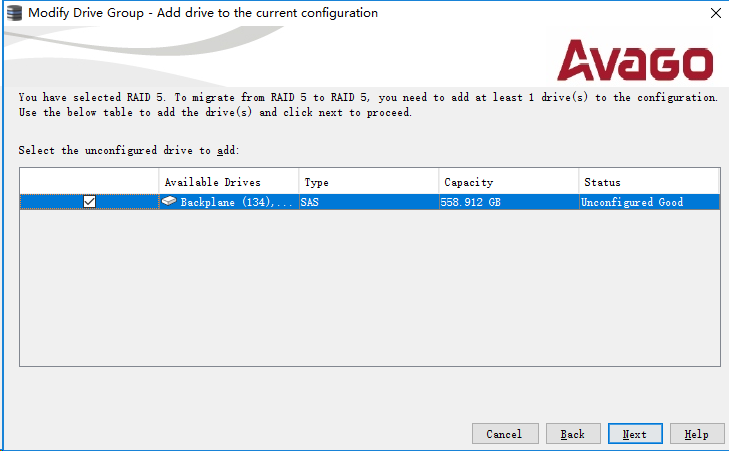
Task: Click the hard drive icon beside Backplane
Action: pyautogui.click(x=170, y=202)
